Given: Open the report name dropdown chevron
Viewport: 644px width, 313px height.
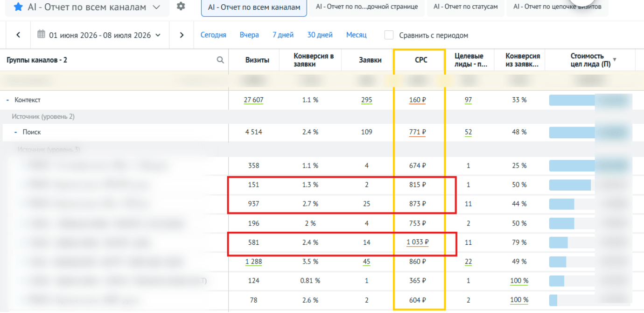Looking at the screenshot, I should coord(157,7).
